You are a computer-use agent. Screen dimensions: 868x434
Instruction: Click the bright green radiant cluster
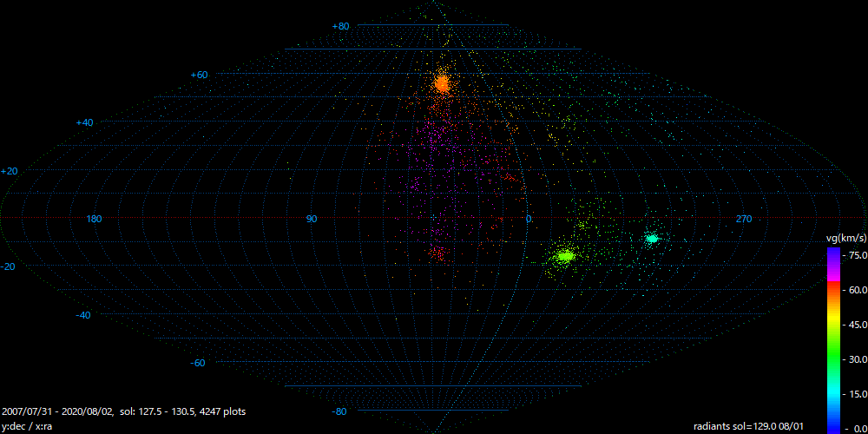(565, 256)
